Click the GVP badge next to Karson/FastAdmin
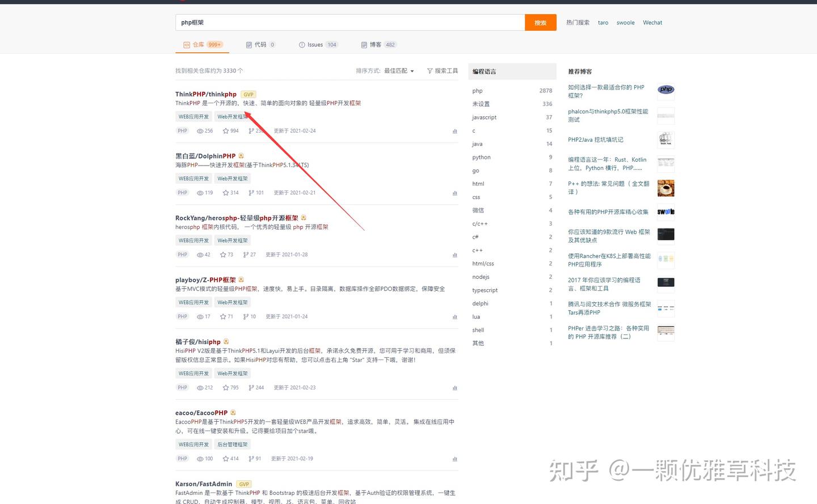The image size is (817, 504). (x=244, y=484)
